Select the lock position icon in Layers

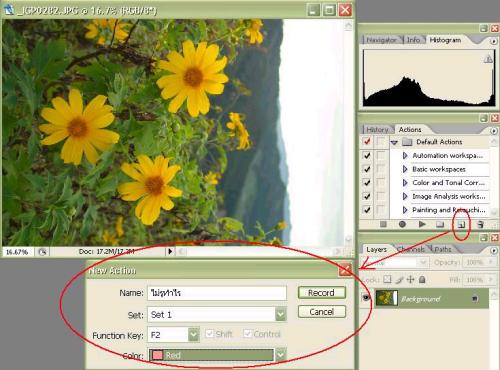[410, 279]
